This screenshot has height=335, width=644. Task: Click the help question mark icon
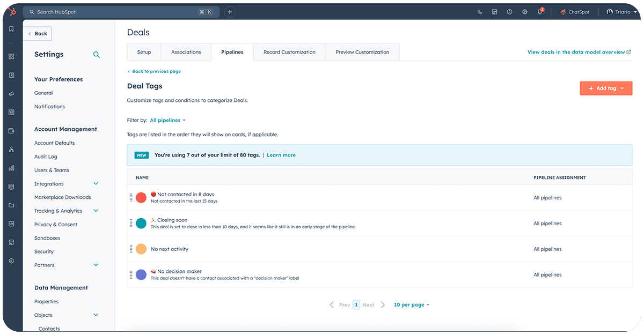[509, 12]
